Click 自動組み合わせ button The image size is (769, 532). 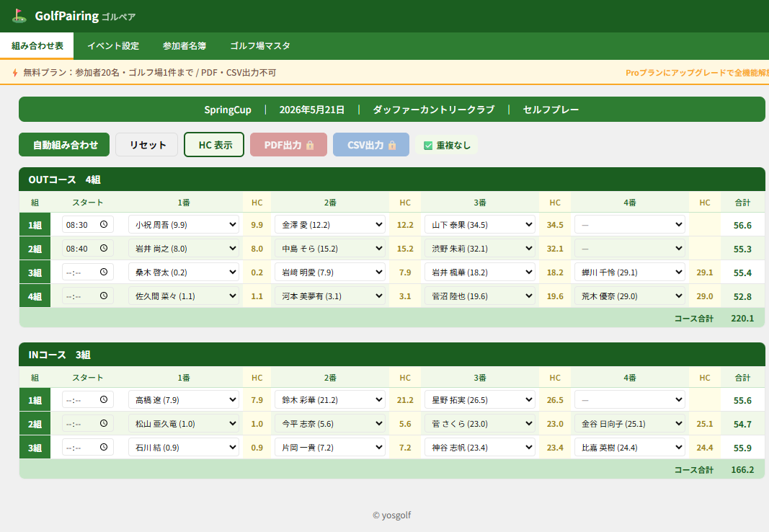(x=64, y=145)
